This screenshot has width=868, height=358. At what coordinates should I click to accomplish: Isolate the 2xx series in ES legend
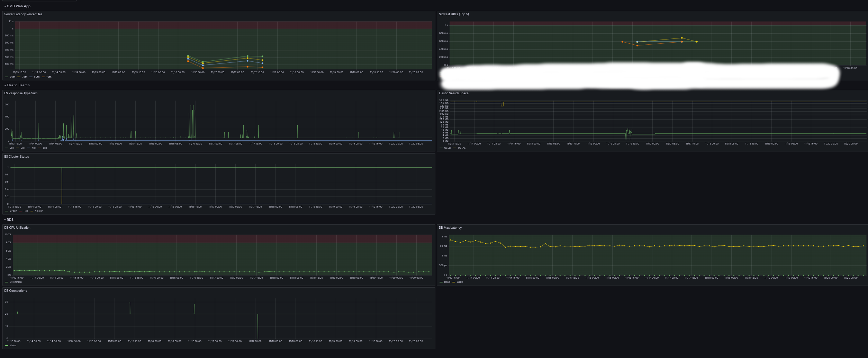click(12, 148)
